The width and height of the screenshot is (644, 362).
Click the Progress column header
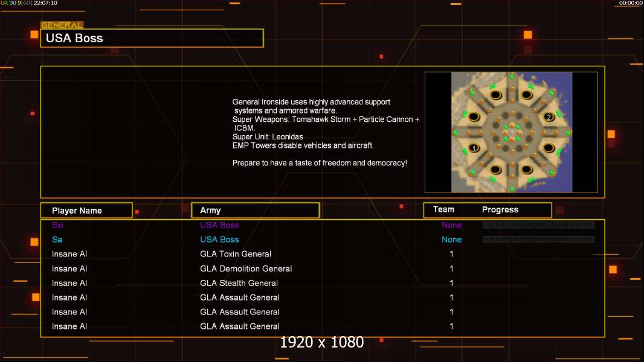tap(500, 209)
